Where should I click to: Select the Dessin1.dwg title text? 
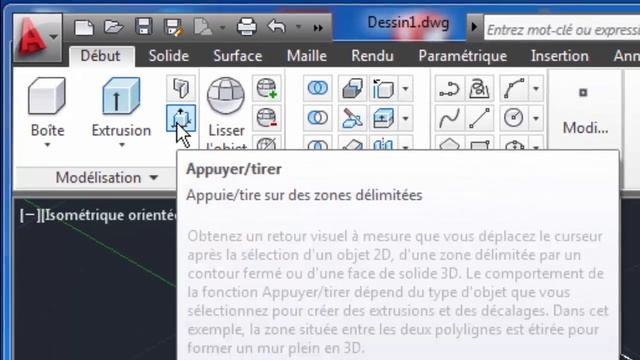point(408,22)
